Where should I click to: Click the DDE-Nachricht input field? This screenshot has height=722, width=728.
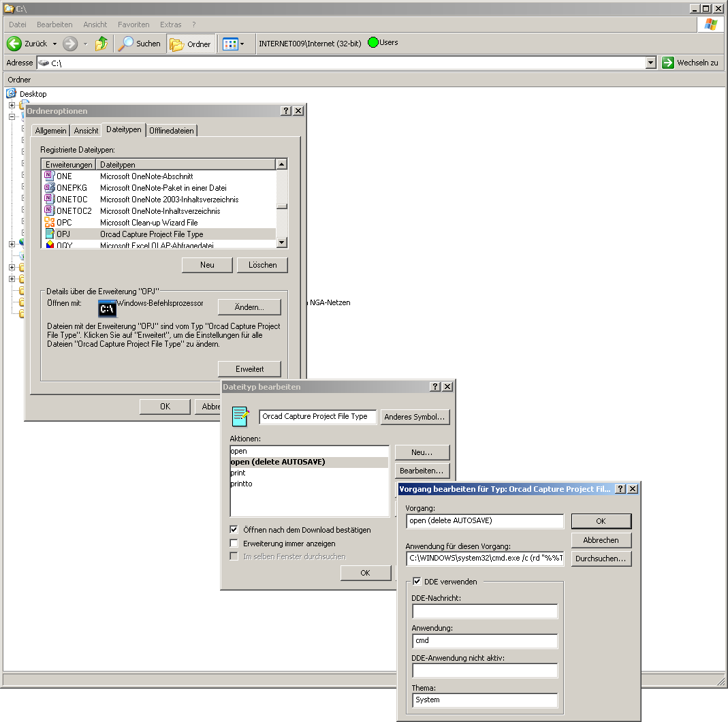tap(485, 611)
